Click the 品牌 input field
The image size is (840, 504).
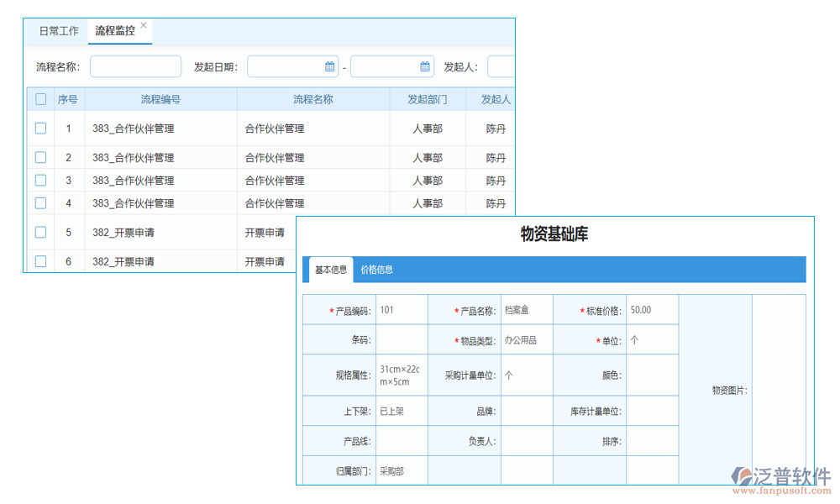(x=527, y=410)
